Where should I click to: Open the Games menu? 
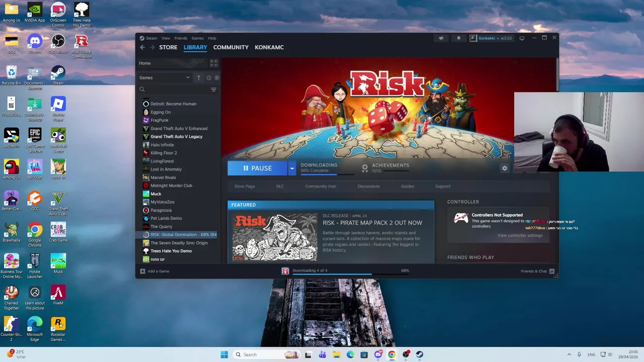coord(197,38)
